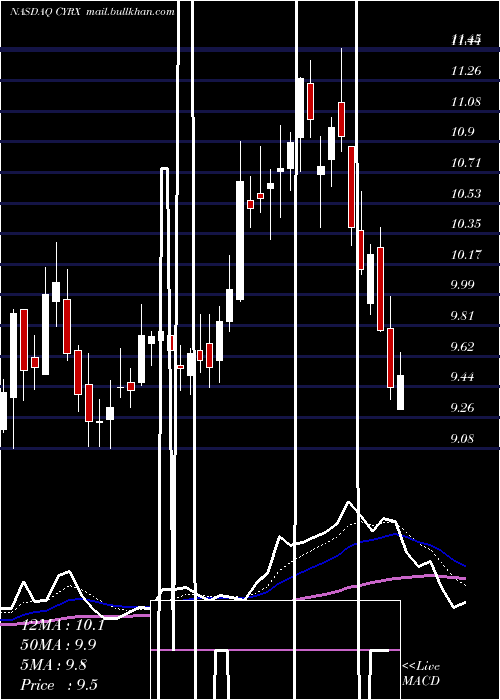Click the 10.53 price axis label

(466, 193)
